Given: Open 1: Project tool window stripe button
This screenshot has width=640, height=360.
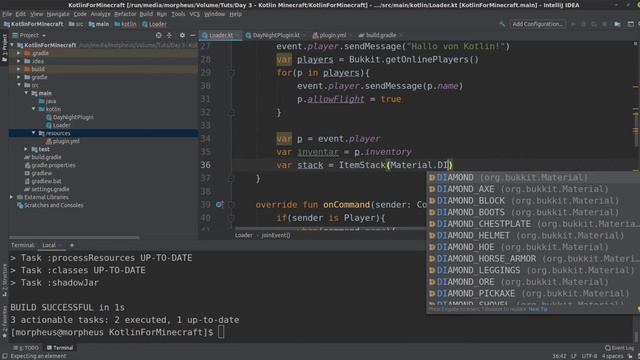Looking at the screenshot, I should click(4, 48).
